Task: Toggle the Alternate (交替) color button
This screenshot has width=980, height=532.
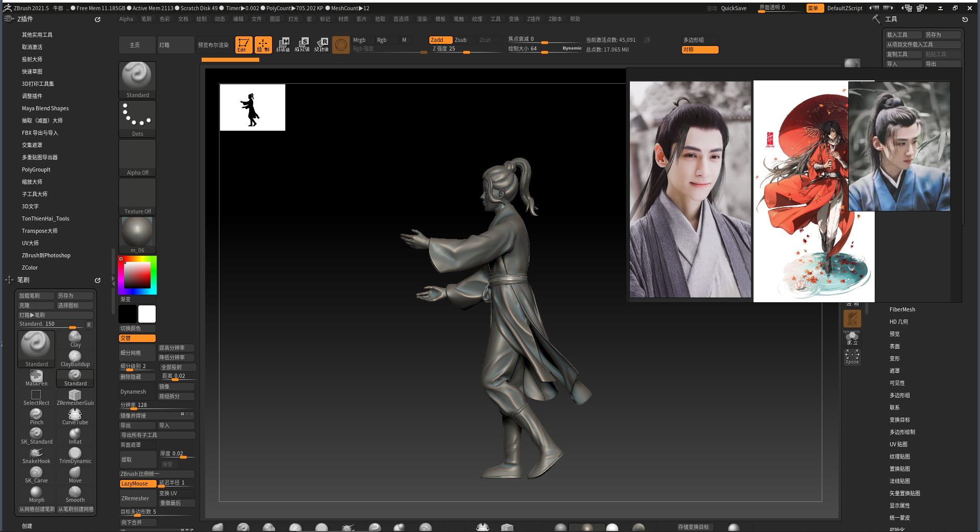Action: 137,338
